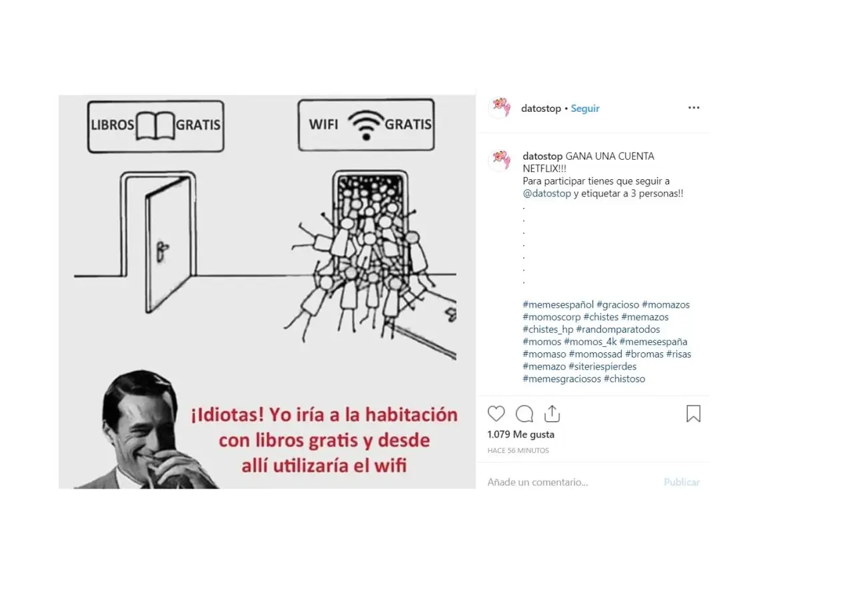Open the #memesespañol hashtag

(558, 305)
